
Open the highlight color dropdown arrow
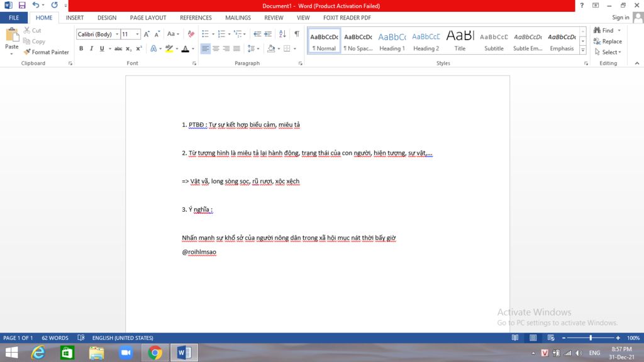tap(177, 48)
